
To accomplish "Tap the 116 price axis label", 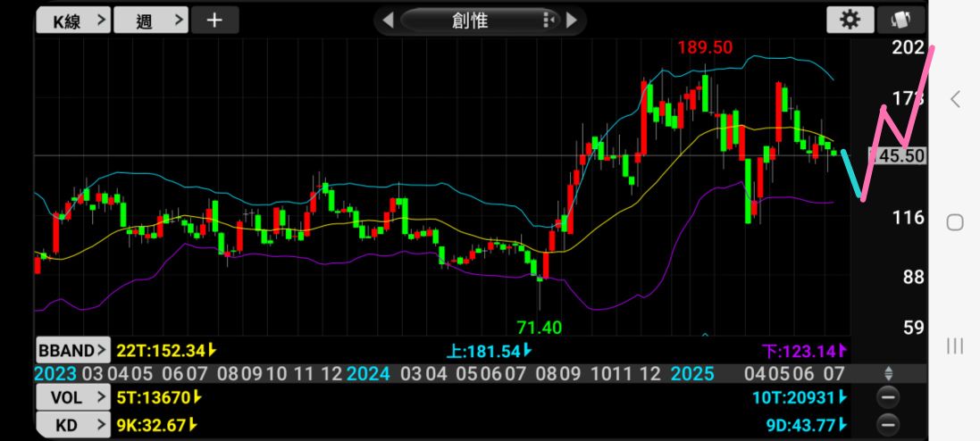I will click(x=909, y=218).
